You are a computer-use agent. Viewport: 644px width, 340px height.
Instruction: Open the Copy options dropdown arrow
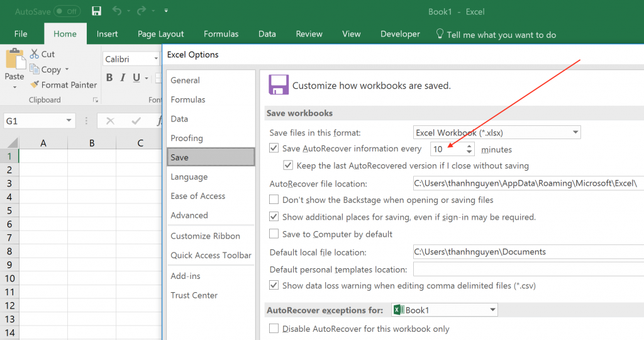pos(67,69)
